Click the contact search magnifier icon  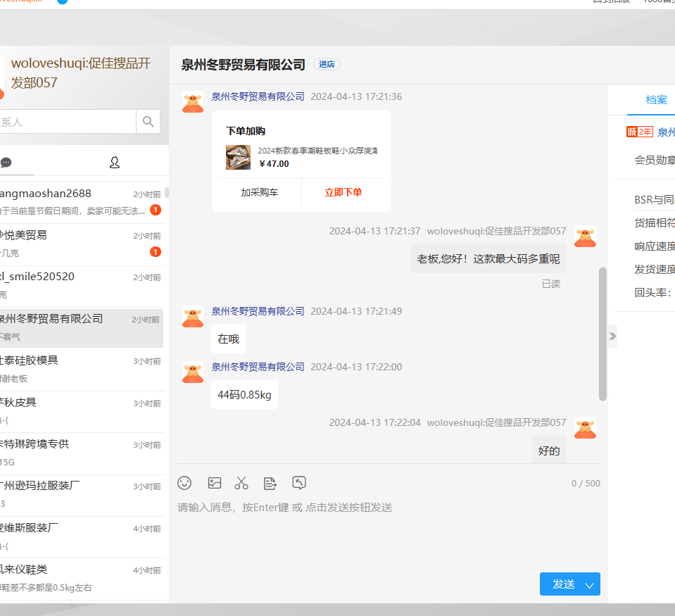[x=148, y=122]
